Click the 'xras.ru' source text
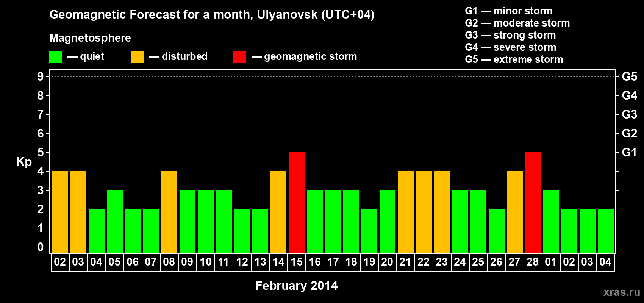 point(622,292)
